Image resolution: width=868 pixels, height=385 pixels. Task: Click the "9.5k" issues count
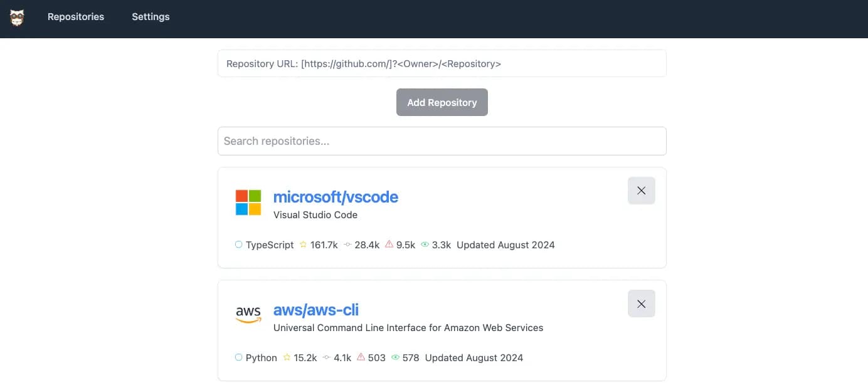click(406, 245)
